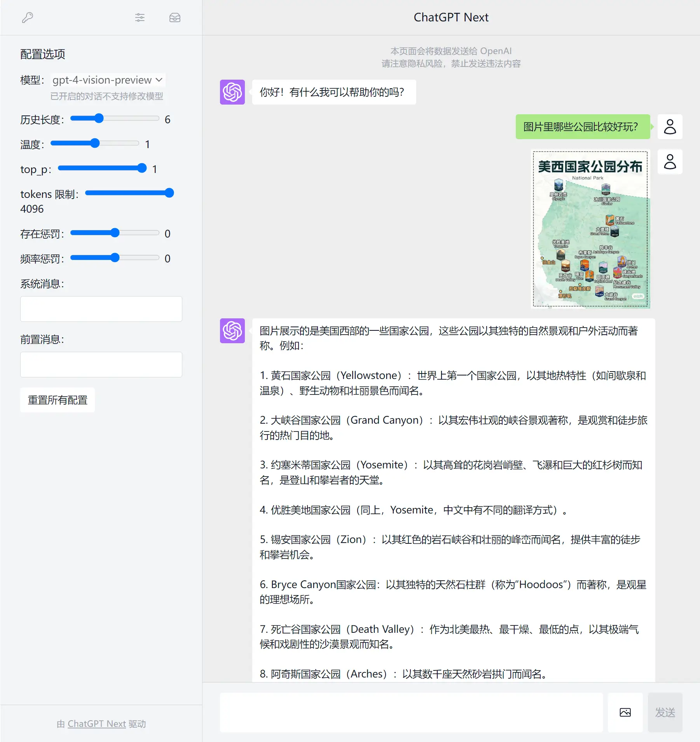The width and height of the screenshot is (700, 742).
Task: Click the image upload icon
Action: tap(625, 712)
